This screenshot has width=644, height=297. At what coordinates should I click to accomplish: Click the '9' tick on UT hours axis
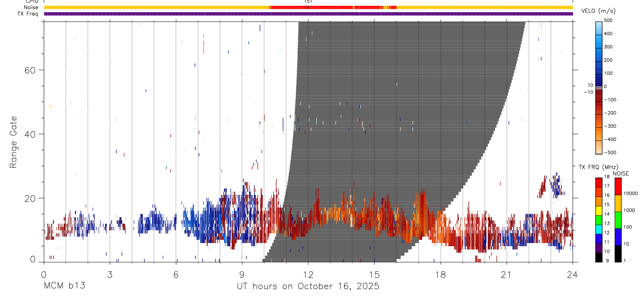click(x=242, y=274)
